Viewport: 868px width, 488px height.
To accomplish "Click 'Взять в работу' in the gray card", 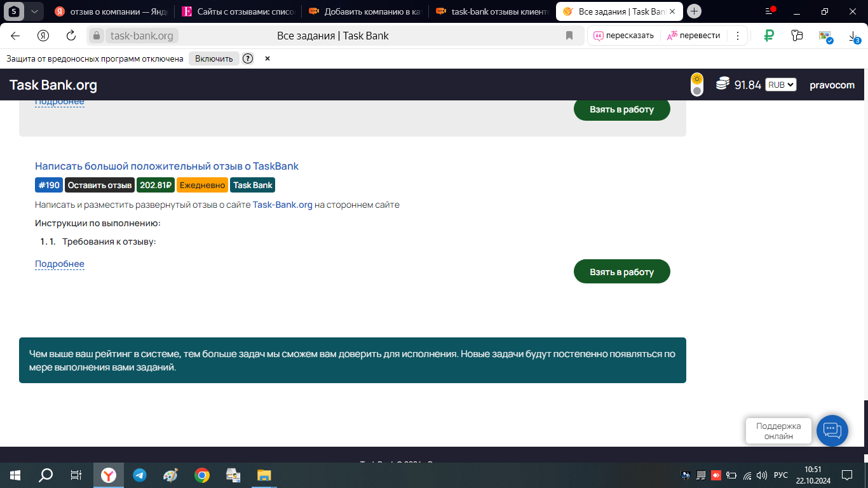I will [621, 109].
